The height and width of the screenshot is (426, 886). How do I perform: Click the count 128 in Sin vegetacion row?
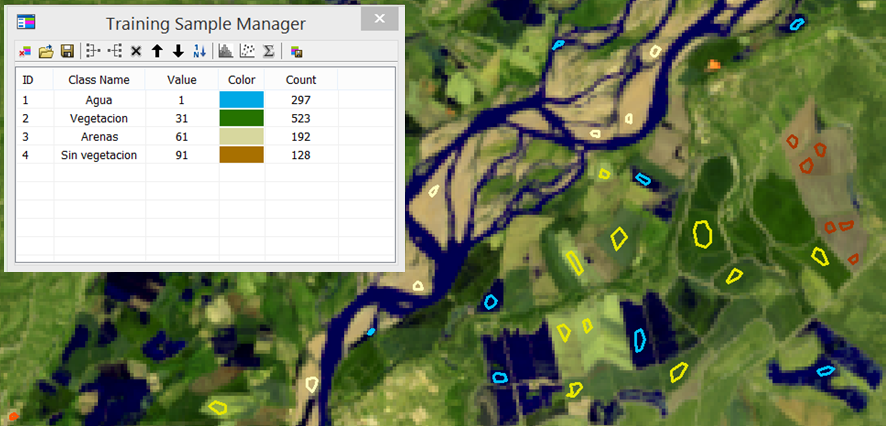point(301,155)
